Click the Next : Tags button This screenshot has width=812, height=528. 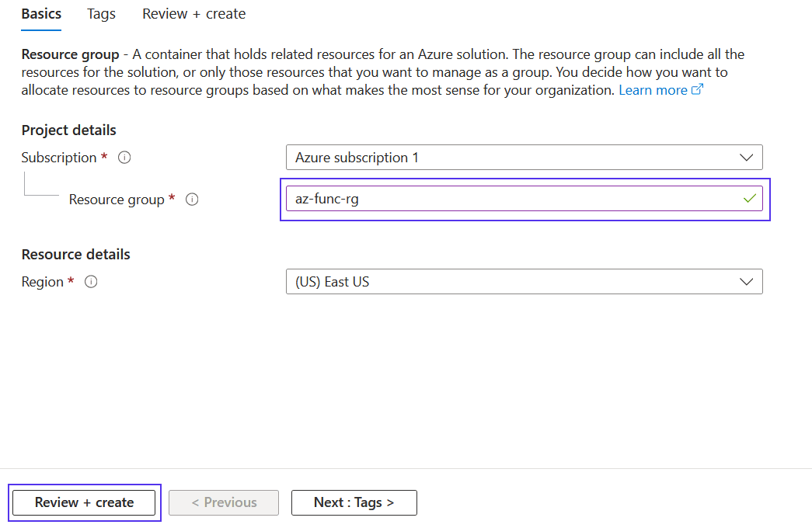354,502
